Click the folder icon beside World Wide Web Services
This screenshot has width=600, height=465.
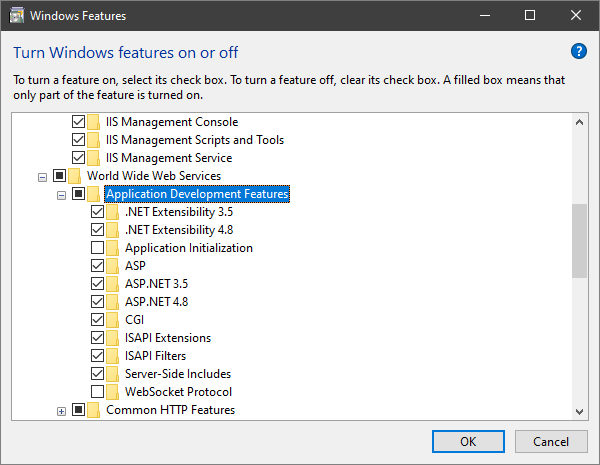[x=74, y=176]
